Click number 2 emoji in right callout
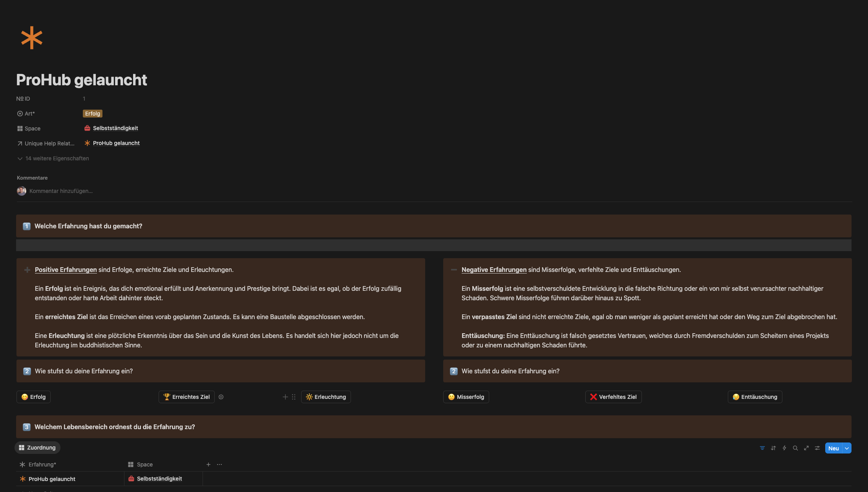 [x=454, y=371]
